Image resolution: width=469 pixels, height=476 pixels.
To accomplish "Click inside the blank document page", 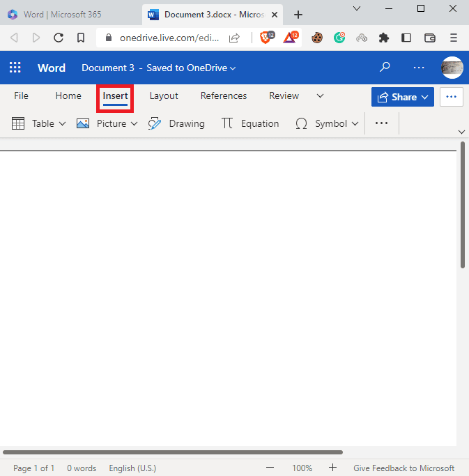I will pyautogui.click(x=228, y=298).
